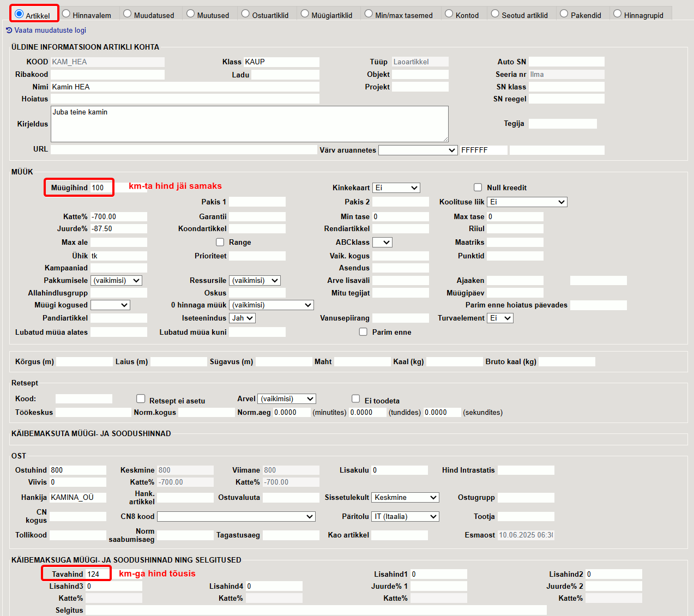This screenshot has width=694, height=616.
Task: Tick the Retsept ei asetu checkbox
Action: point(141,398)
